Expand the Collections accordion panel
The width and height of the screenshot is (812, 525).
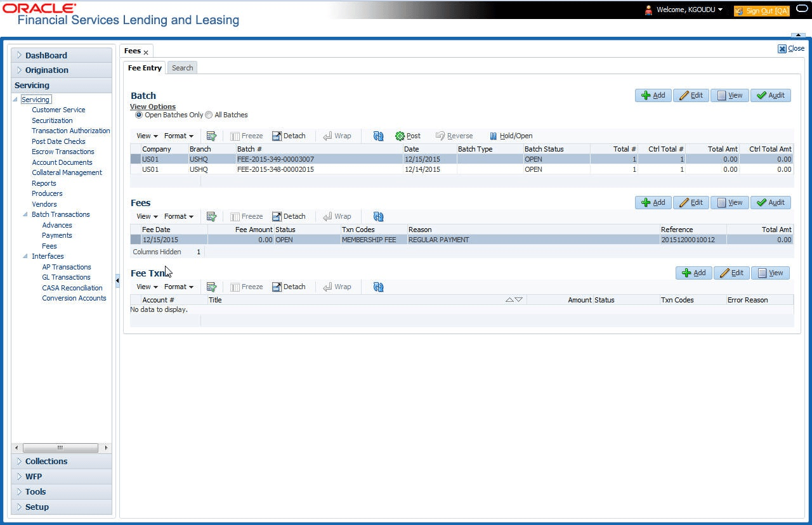[x=62, y=461]
